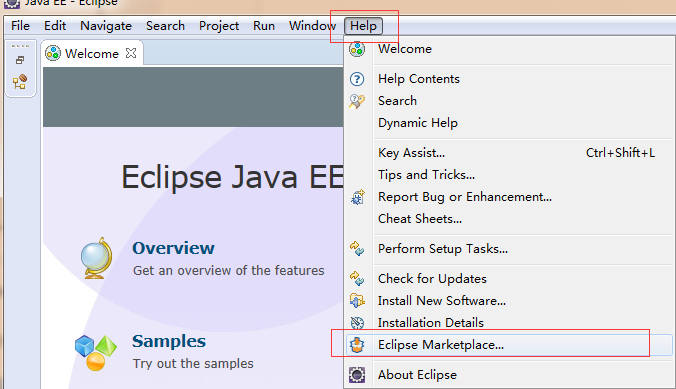The height and width of the screenshot is (389, 676).
Task: Click 'Get an overview of the features' text
Action: pos(228,270)
